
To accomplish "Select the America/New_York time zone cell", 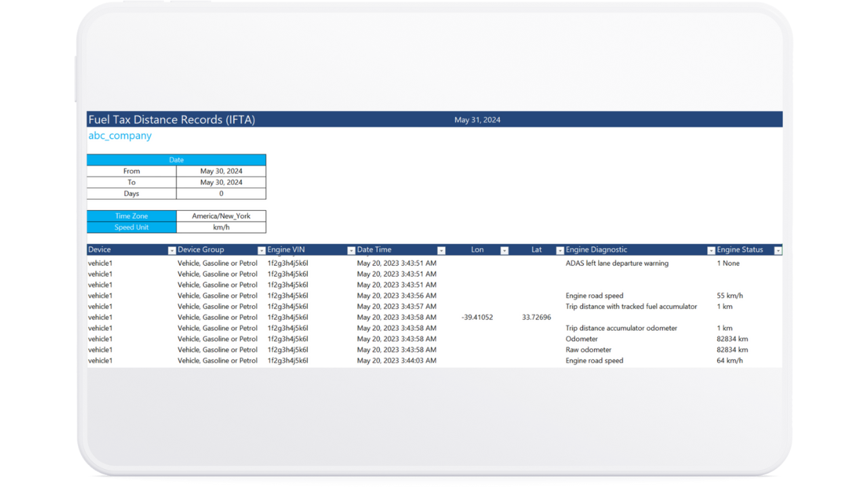I will click(221, 216).
